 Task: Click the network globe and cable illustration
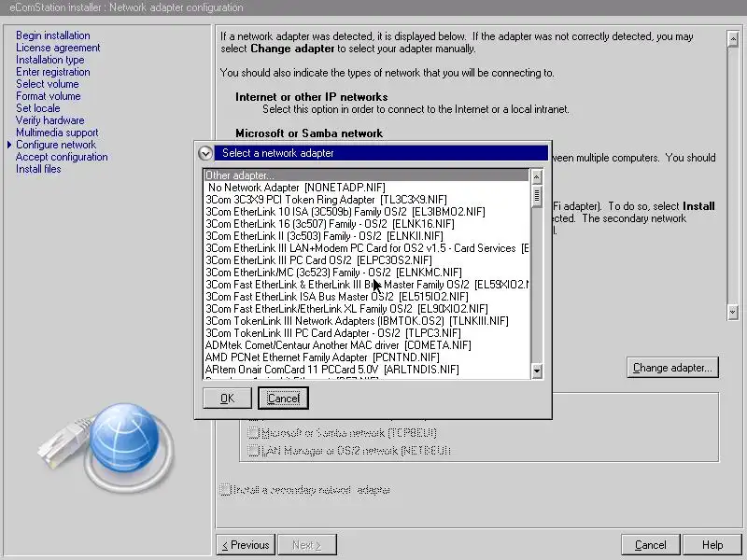click(x=106, y=448)
